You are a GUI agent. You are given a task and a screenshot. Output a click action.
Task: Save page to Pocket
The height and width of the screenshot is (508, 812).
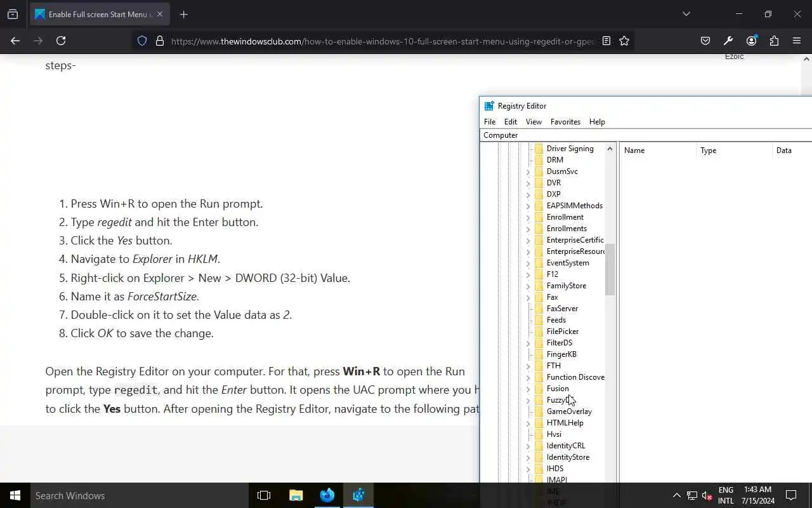705,41
